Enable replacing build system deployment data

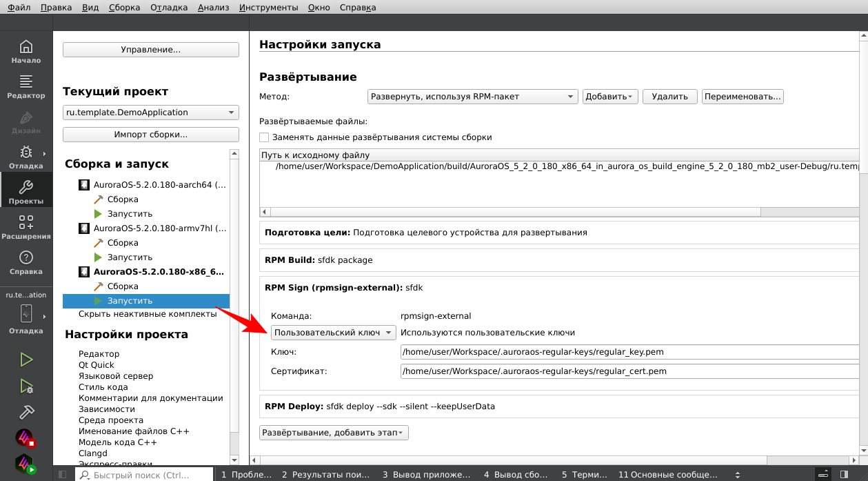[x=264, y=137]
